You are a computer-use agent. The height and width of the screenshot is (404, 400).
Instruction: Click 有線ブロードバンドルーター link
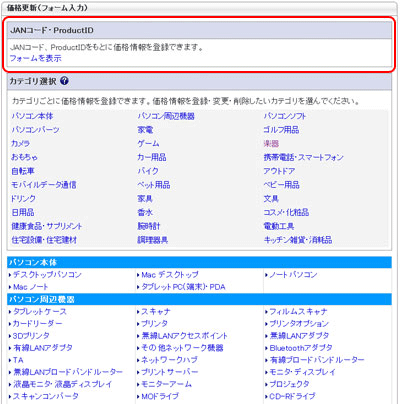click(x=317, y=360)
